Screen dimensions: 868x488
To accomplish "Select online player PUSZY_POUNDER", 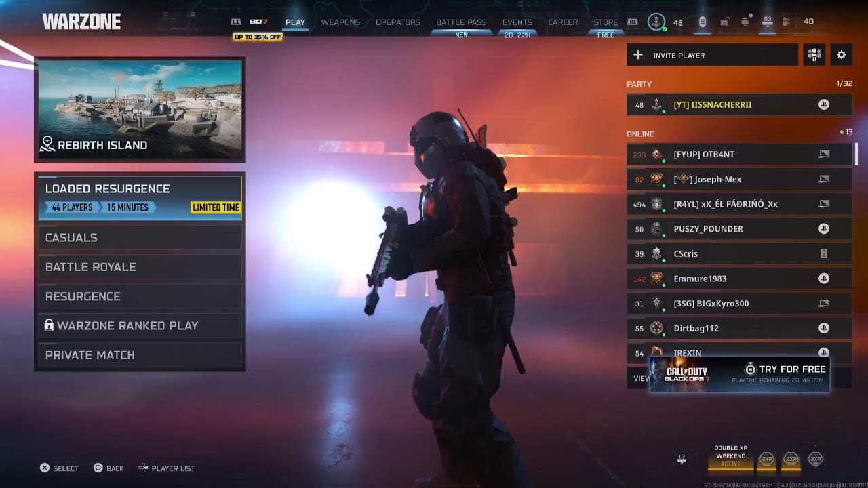I will pos(739,229).
